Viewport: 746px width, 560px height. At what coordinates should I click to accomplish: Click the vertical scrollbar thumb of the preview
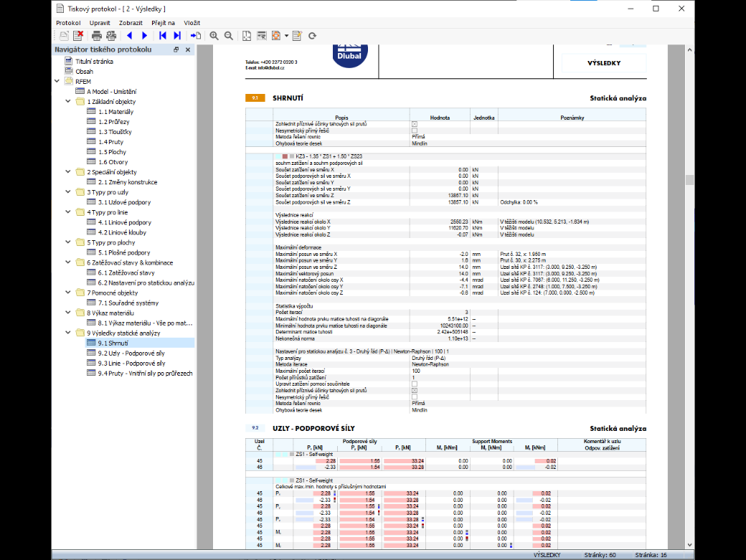click(x=689, y=180)
